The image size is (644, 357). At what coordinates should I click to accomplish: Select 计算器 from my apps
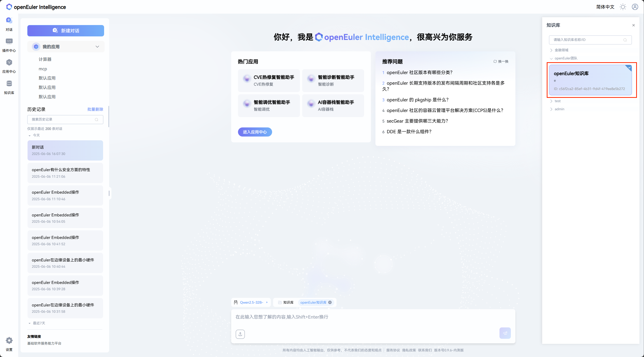click(45, 59)
